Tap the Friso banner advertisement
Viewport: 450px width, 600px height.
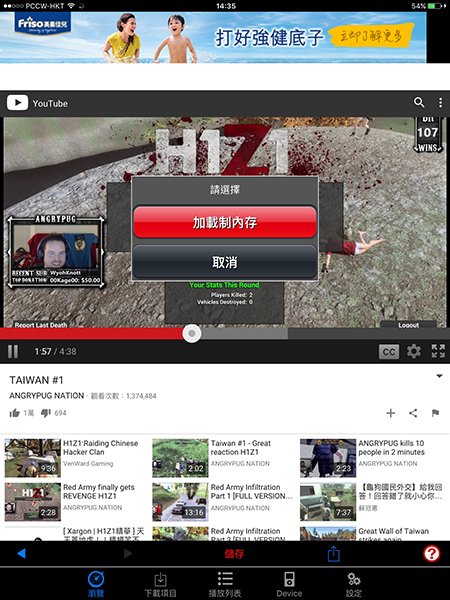[213, 37]
